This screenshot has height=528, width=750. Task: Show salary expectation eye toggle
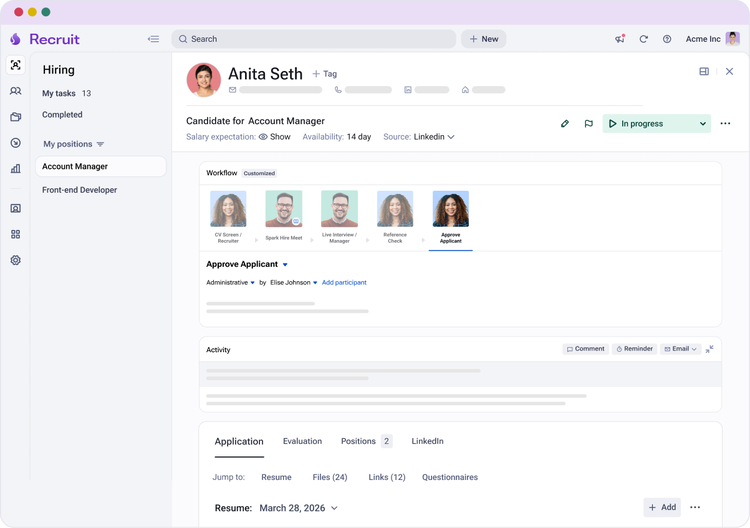pyautogui.click(x=275, y=137)
